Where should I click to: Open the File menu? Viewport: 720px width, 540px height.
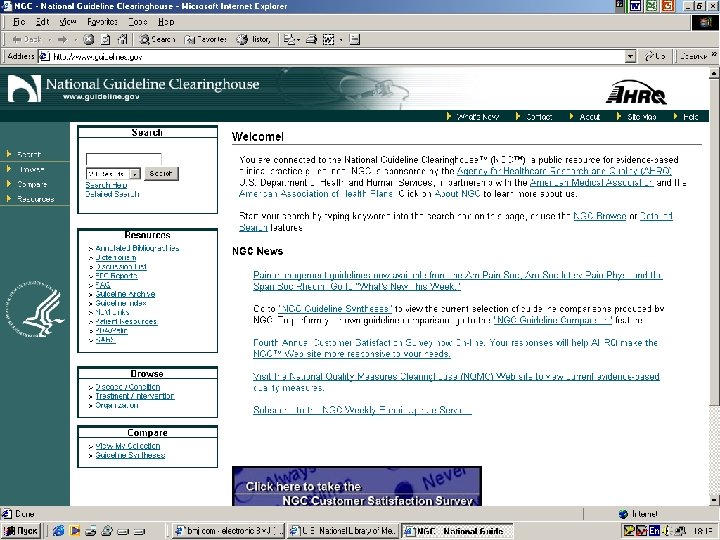[19, 22]
